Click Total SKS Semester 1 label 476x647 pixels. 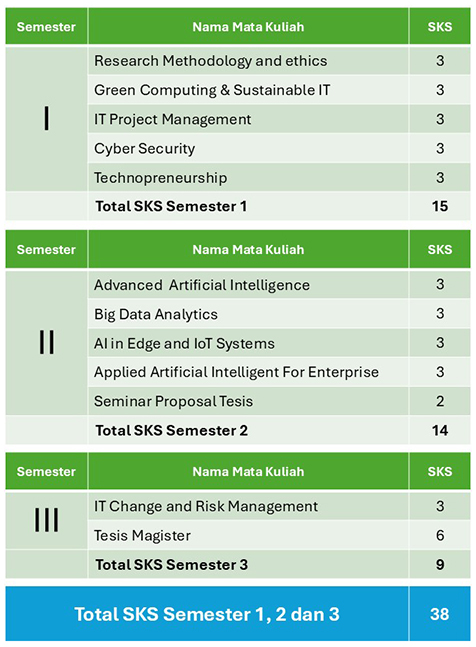coord(171,206)
